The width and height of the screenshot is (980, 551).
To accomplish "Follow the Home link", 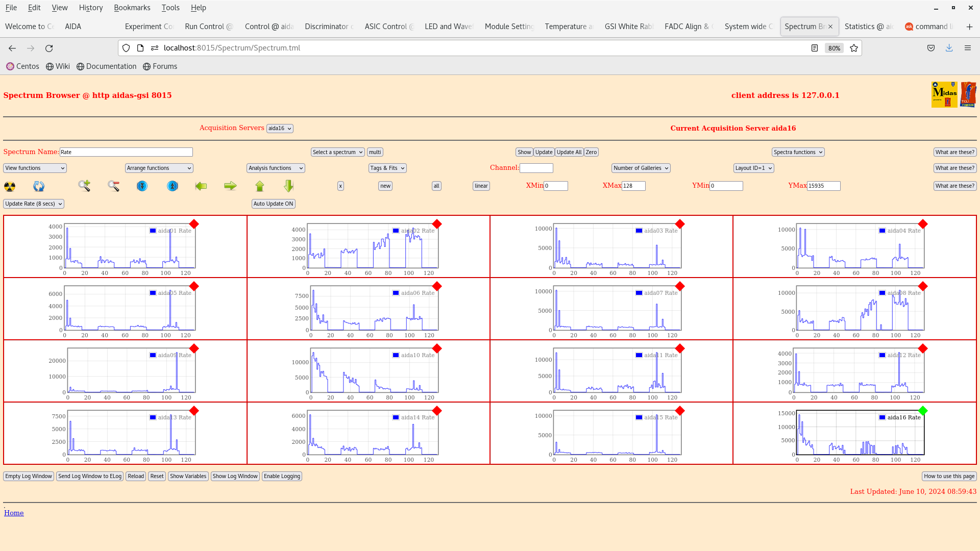I will [x=14, y=513].
